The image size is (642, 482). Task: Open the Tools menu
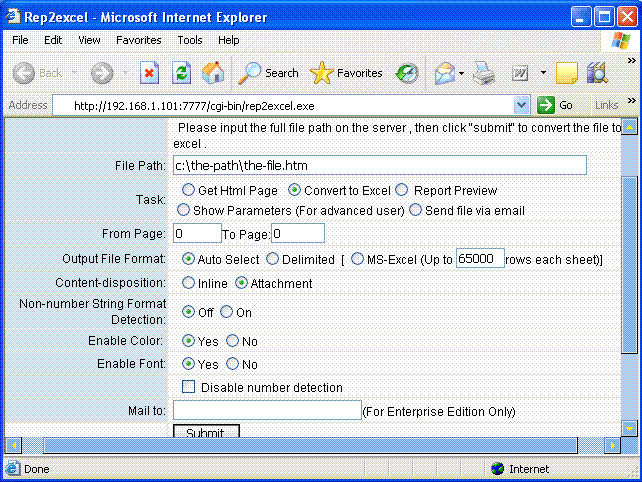pos(190,40)
